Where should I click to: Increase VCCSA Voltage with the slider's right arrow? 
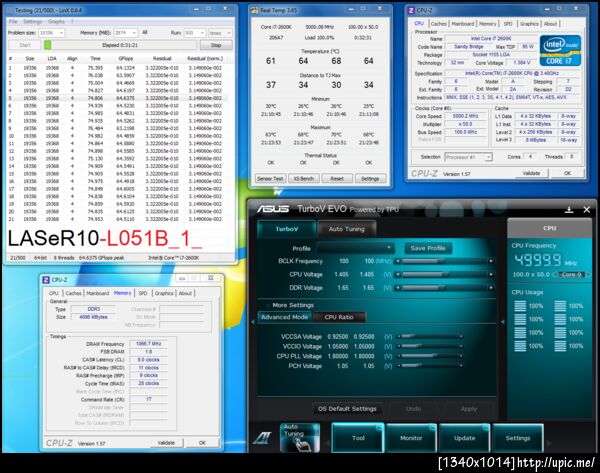click(x=461, y=337)
